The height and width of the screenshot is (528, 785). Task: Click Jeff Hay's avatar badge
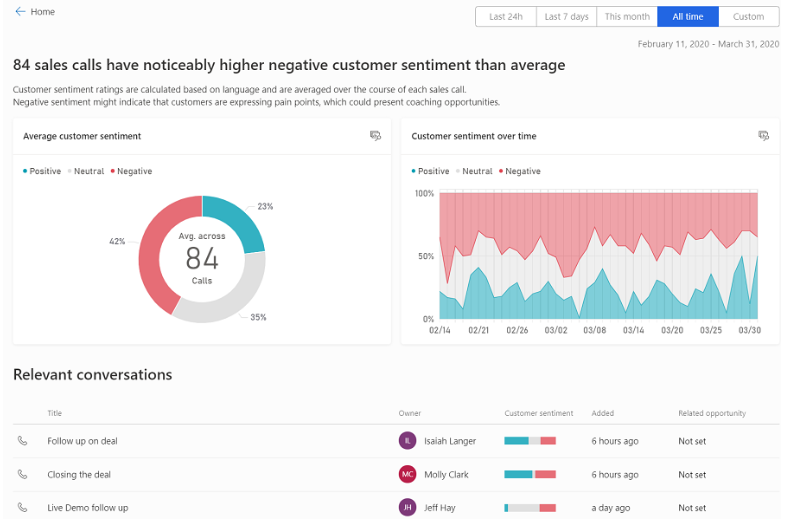pos(407,508)
